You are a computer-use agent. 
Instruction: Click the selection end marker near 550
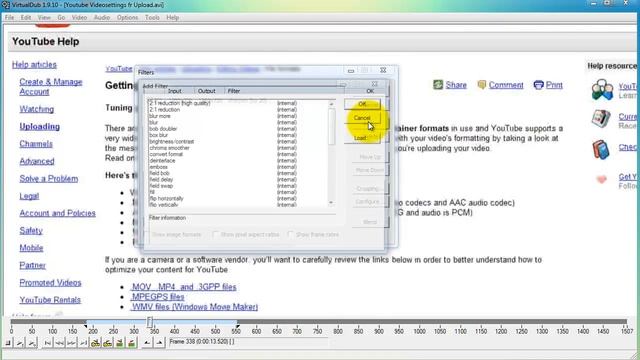point(238,326)
